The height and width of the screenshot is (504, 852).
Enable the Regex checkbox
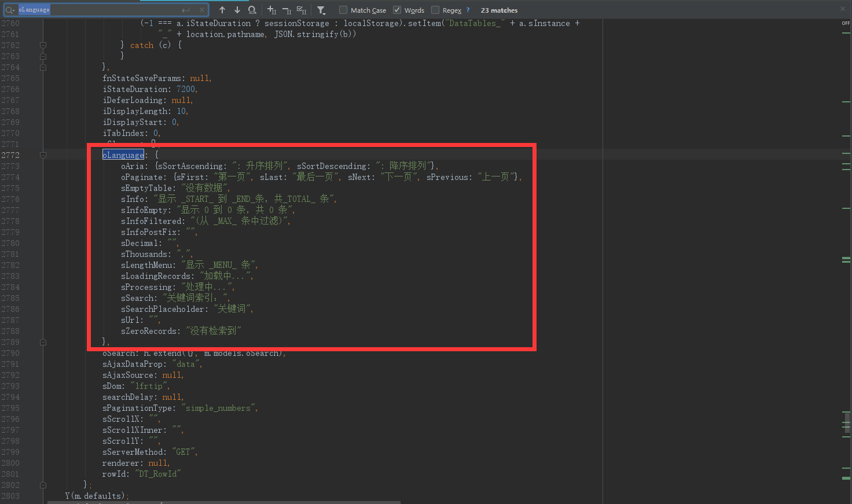point(436,10)
